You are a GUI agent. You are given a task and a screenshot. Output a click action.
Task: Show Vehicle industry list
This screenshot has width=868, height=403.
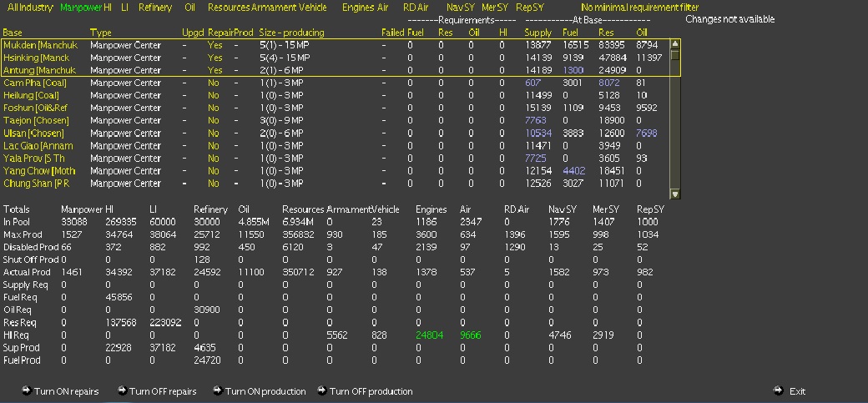312,8
